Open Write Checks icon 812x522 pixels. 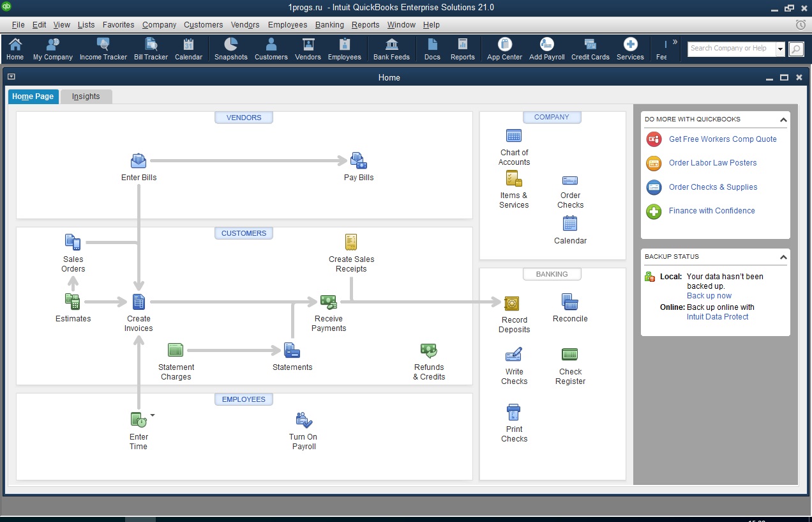tap(514, 355)
